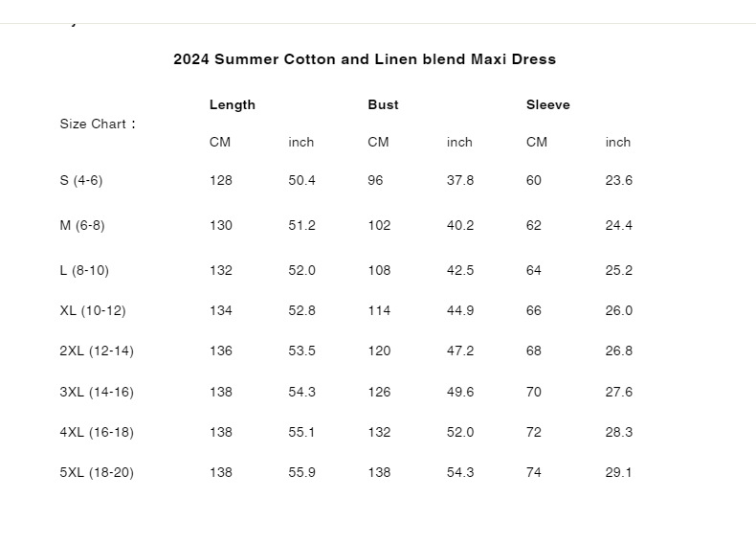
Task: Click the 50.4 inch length value
Action: [301, 180]
